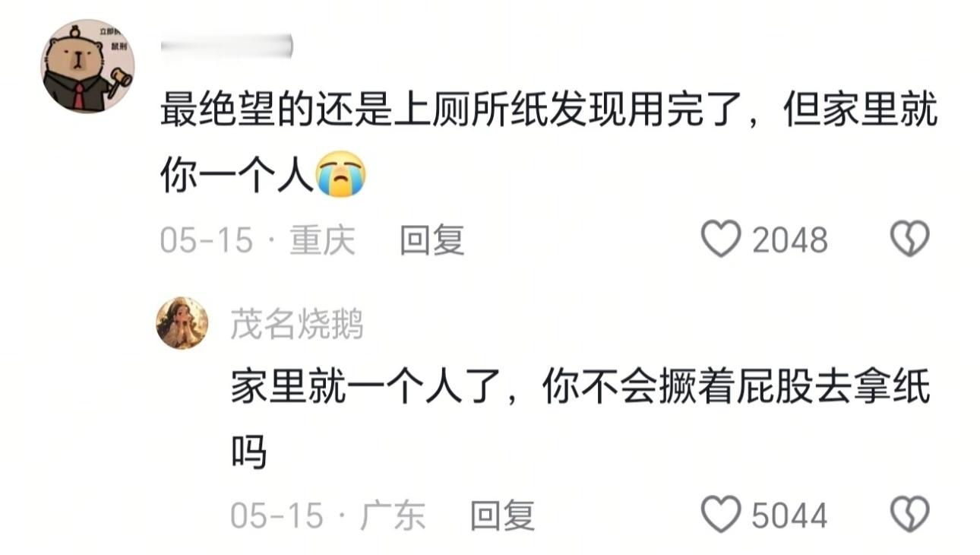The height and width of the screenshot is (555, 980).
Task: Tap the 05-15 date beside 重庆
Action: click(x=206, y=241)
